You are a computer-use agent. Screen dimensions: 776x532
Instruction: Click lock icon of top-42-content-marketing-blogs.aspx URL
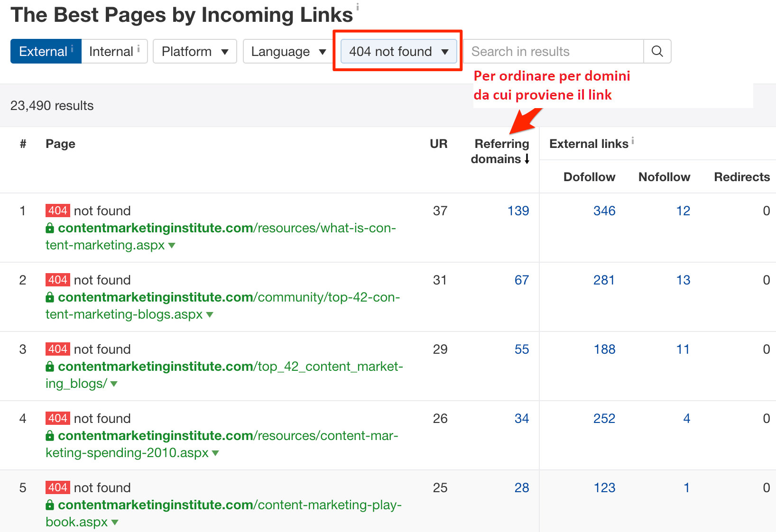50,297
